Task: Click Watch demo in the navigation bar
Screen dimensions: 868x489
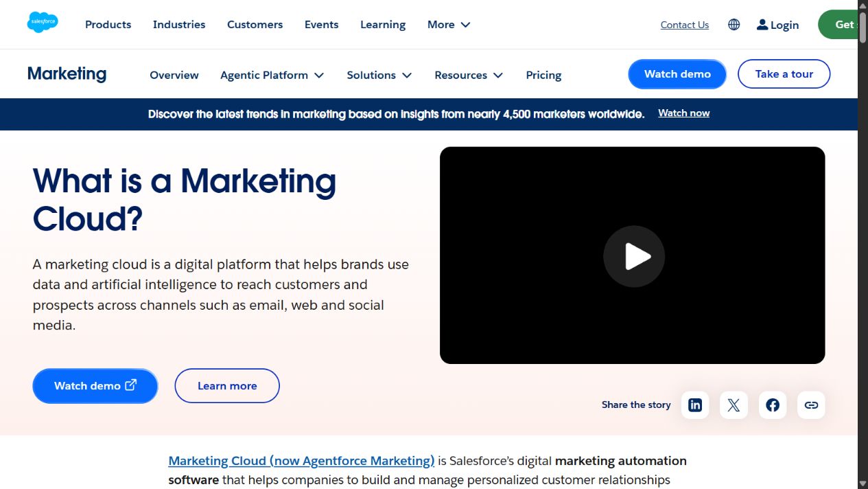Action: (677, 74)
